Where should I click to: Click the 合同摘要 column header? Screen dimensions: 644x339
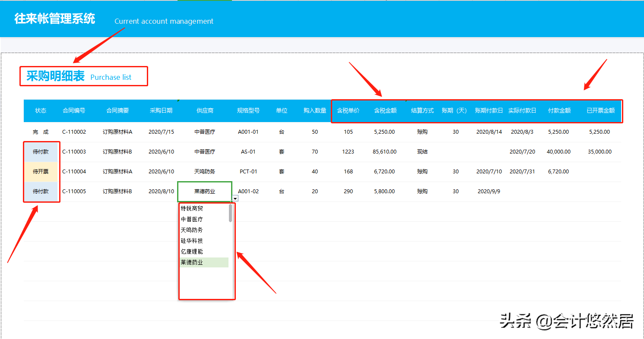[x=117, y=110]
